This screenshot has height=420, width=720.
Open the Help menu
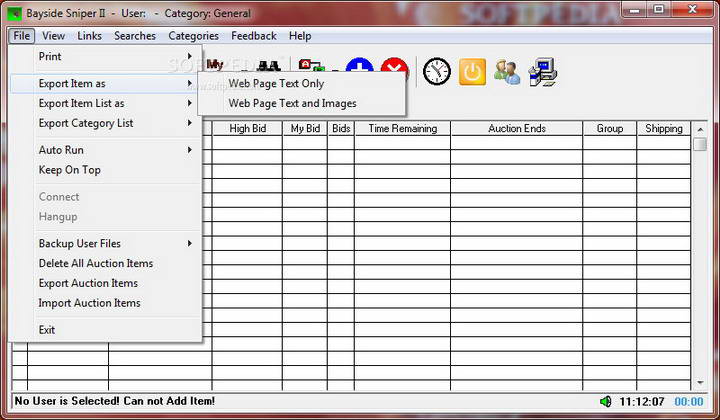click(x=300, y=36)
